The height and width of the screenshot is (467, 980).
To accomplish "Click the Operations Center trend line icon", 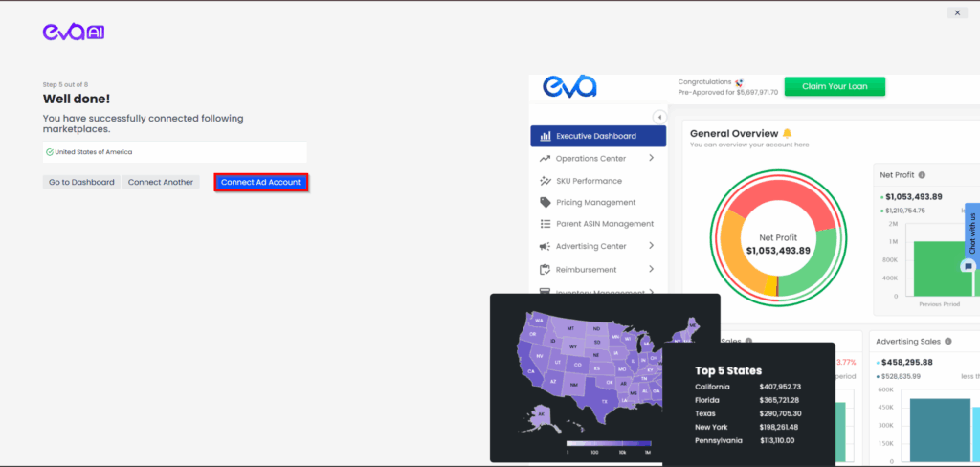I will point(545,159).
